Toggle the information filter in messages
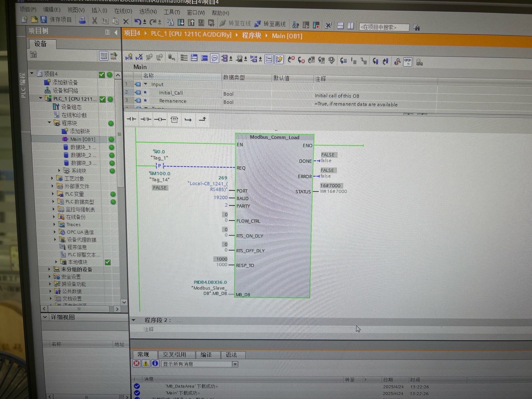Viewport: 532px width, 399px height. [155, 364]
